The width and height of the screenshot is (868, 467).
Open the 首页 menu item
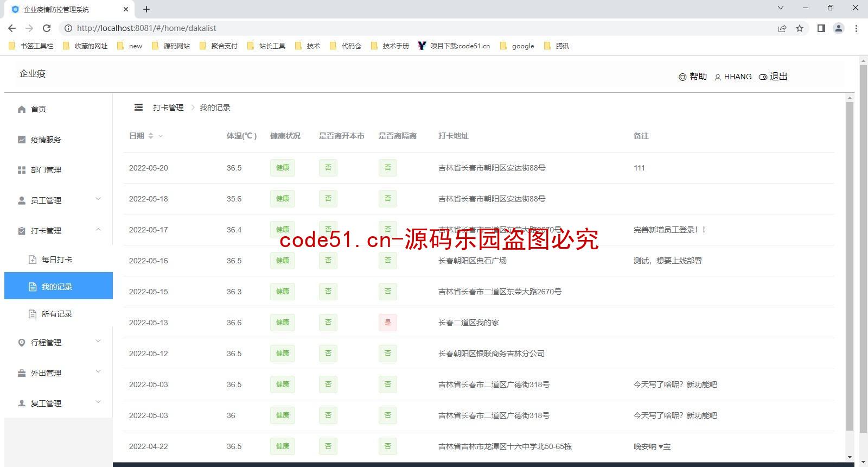click(59, 109)
